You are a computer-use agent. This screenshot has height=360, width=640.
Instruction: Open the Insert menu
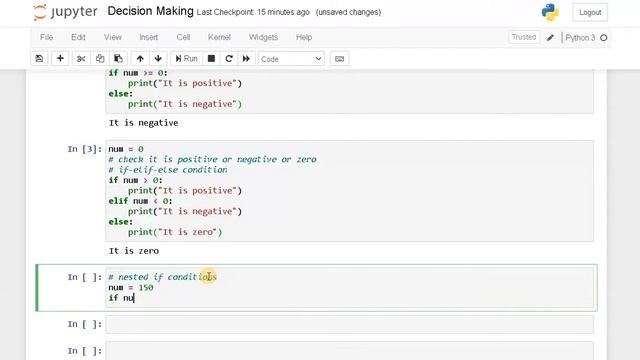(149, 37)
